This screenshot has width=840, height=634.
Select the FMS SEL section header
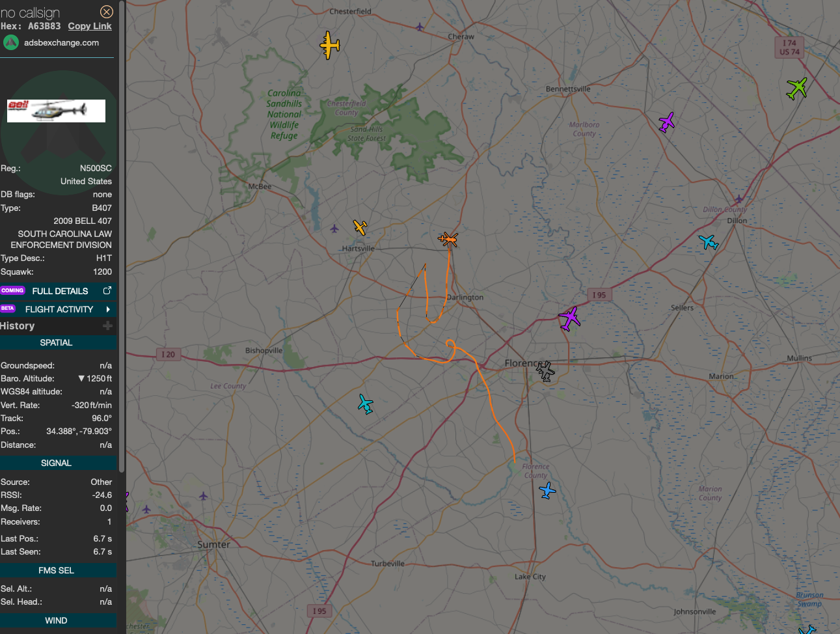pyautogui.click(x=57, y=570)
